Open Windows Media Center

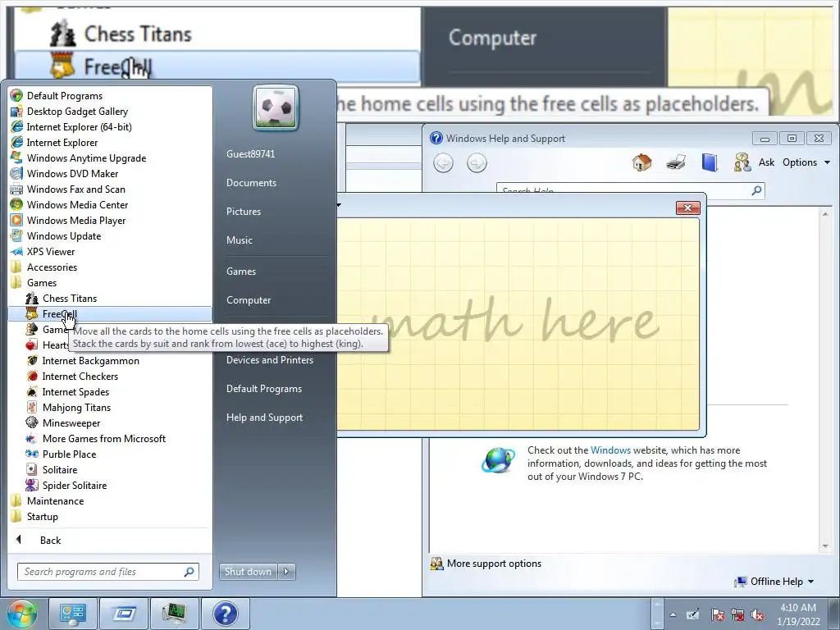click(x=77, y=204)
